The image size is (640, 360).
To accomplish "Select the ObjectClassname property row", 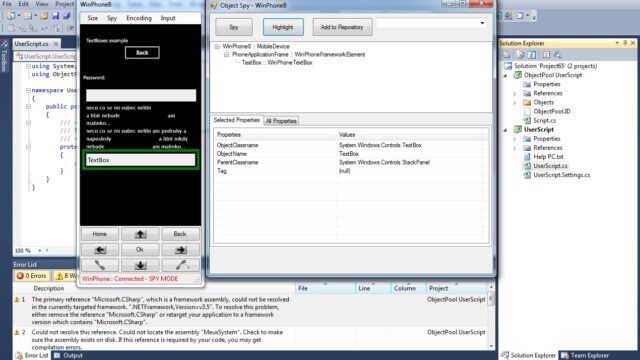I will pyautogui.click(x=351, y=145).
